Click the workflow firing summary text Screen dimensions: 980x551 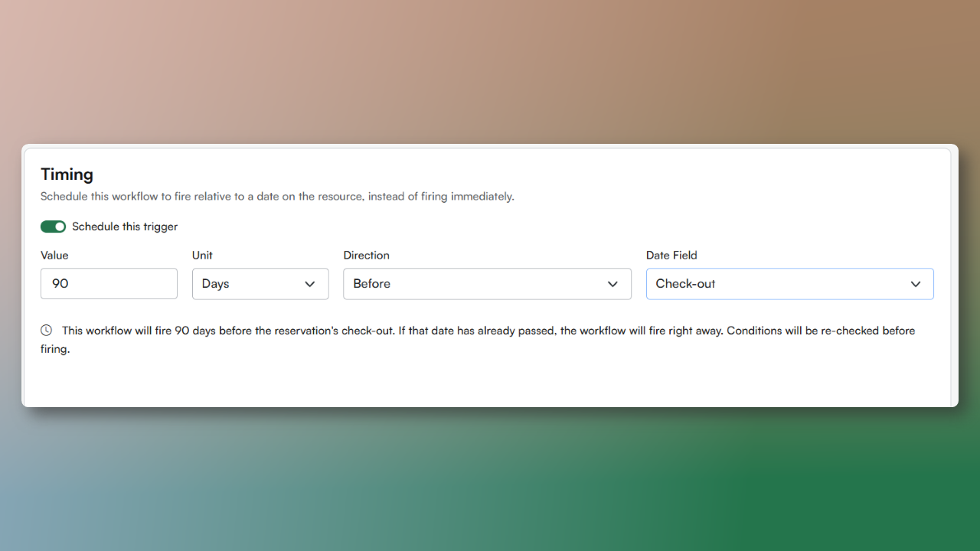click(488, 331)
